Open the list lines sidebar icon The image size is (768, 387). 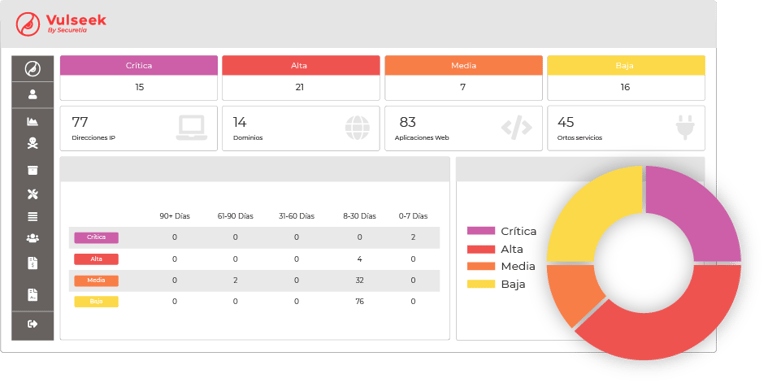[x=33, y=216]
